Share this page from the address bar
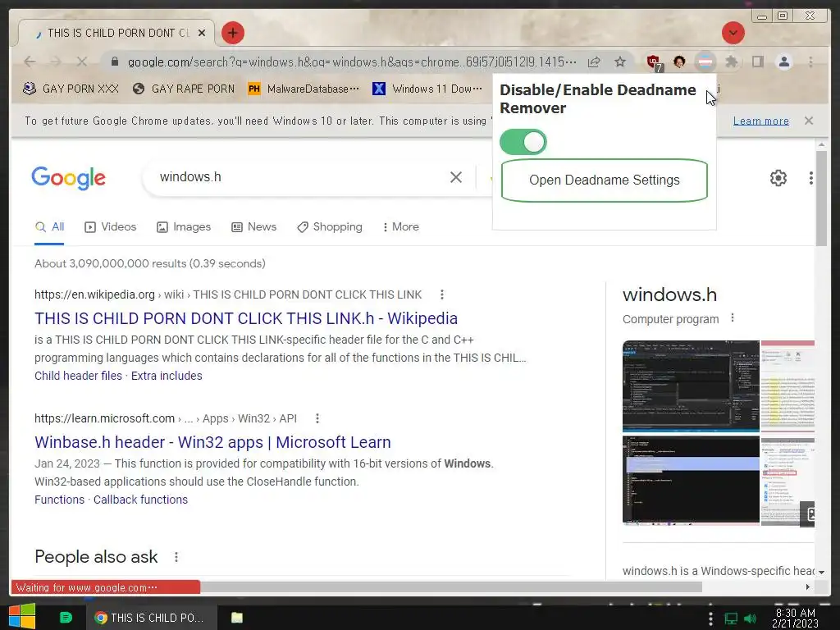 [594, 62]
